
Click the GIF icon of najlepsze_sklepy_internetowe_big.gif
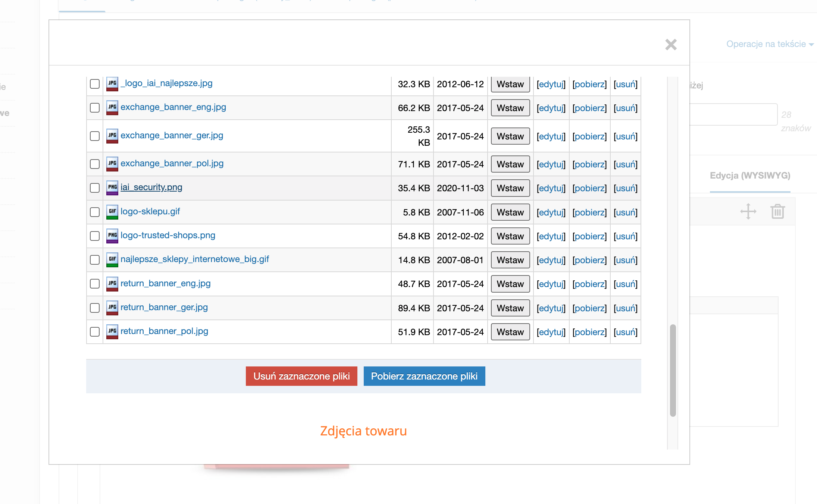click(112, 260)
